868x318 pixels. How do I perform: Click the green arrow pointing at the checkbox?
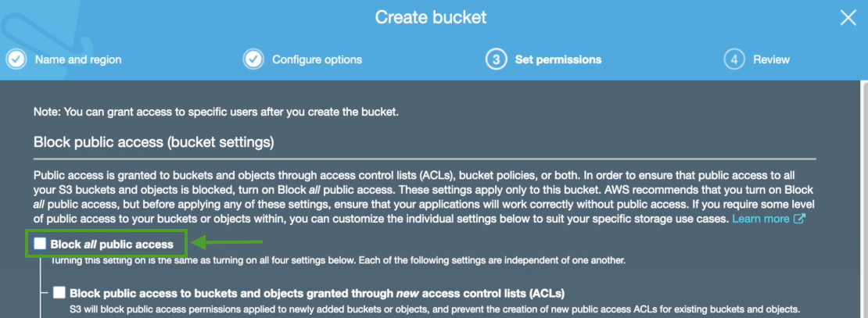point(227,243)
